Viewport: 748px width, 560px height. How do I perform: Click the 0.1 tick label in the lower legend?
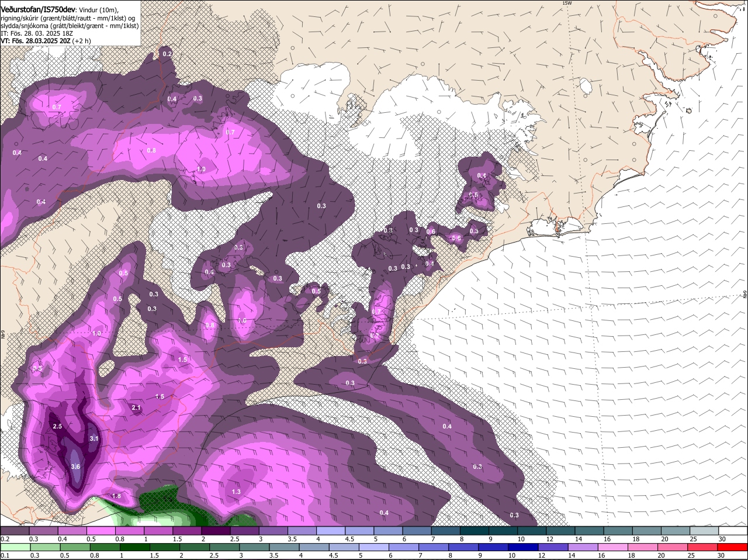point(5,555)
